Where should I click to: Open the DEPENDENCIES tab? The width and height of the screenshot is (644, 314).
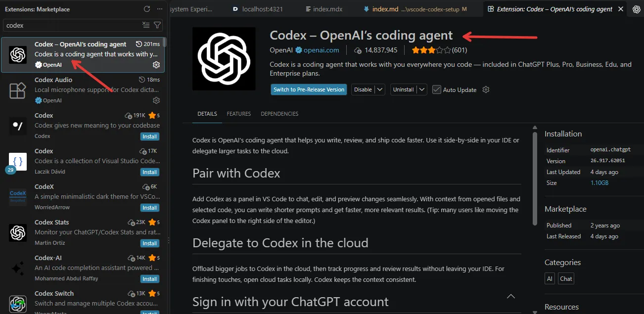click(279, 114)
